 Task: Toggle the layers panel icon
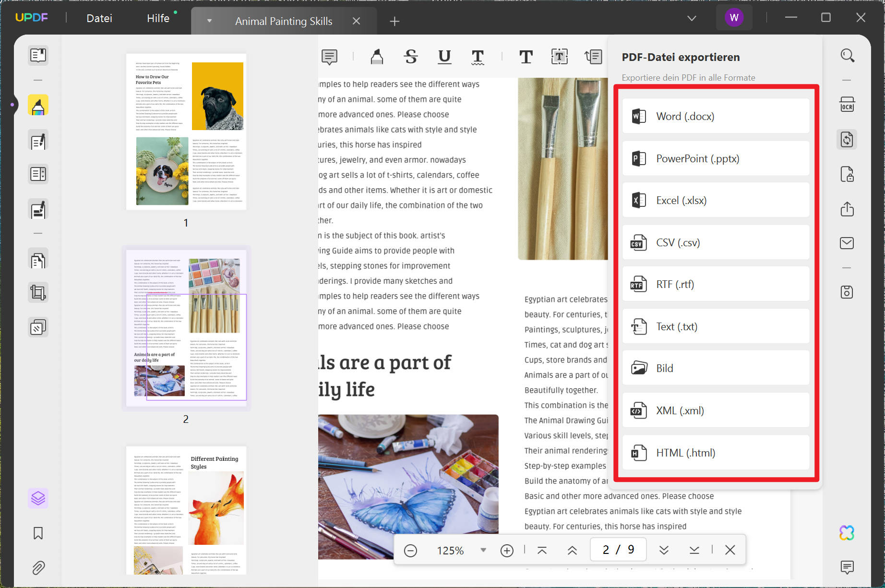coord(38,498)
